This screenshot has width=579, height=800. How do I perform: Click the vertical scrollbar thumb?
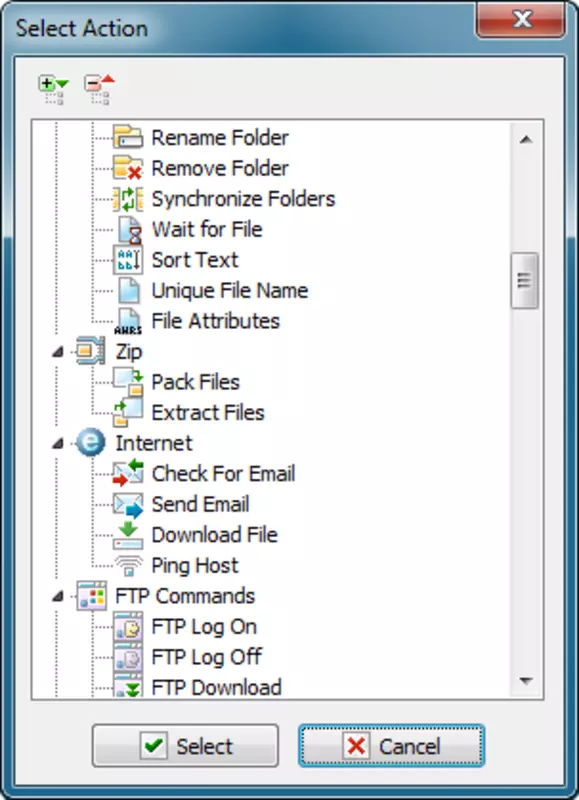524,281
